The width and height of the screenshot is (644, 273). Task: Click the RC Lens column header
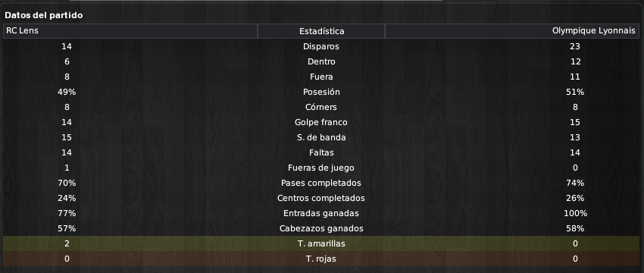130,31
